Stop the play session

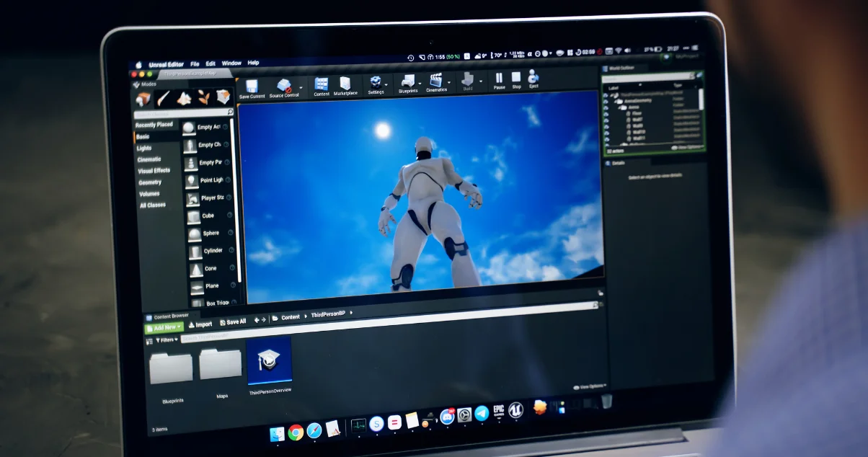click(x=516, y=79)
